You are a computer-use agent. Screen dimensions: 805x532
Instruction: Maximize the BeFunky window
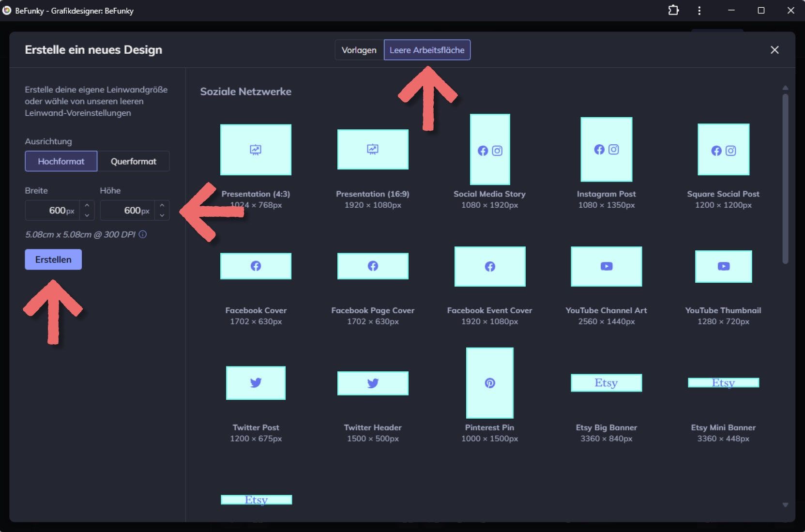pos(761,10)
